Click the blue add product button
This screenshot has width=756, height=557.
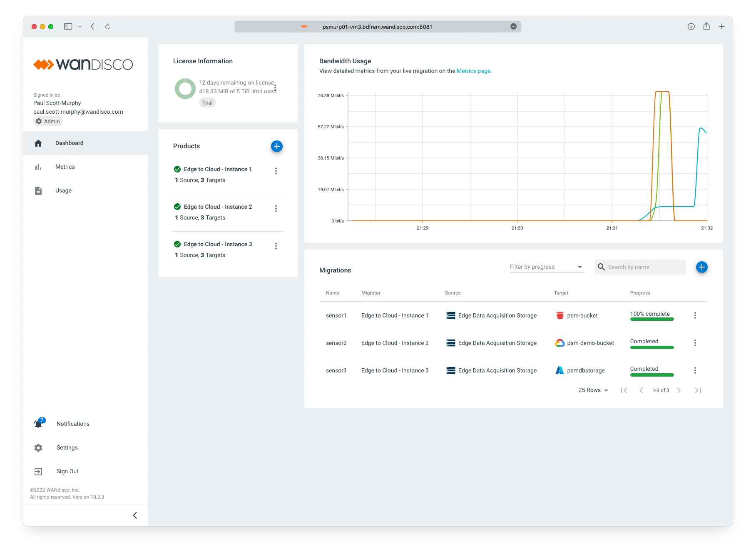(276, 146)
